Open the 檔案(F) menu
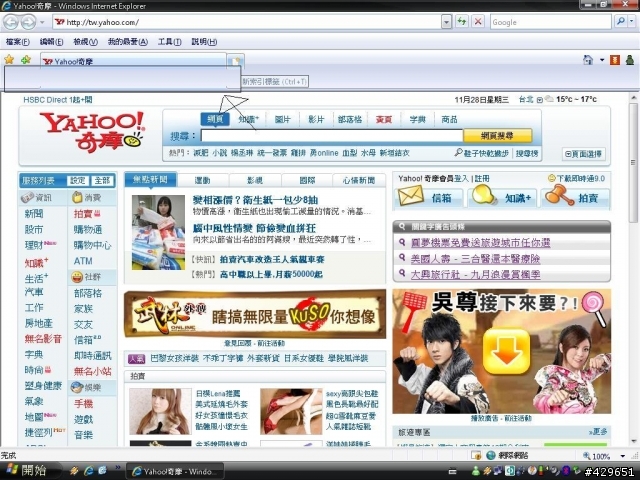640x480 pixels. point(18,42)
